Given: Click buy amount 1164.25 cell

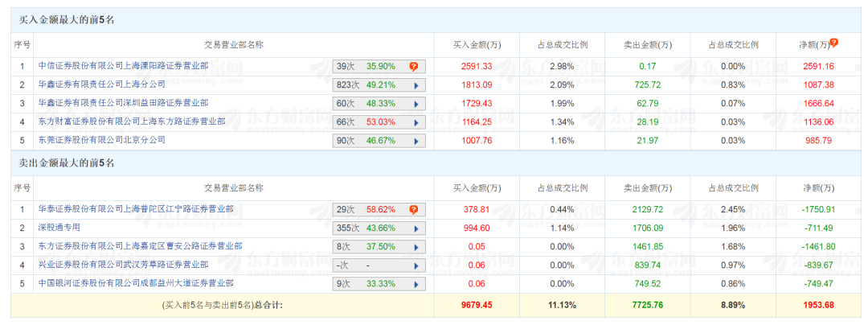Looking at the screenshot, I should coord(477,121).
